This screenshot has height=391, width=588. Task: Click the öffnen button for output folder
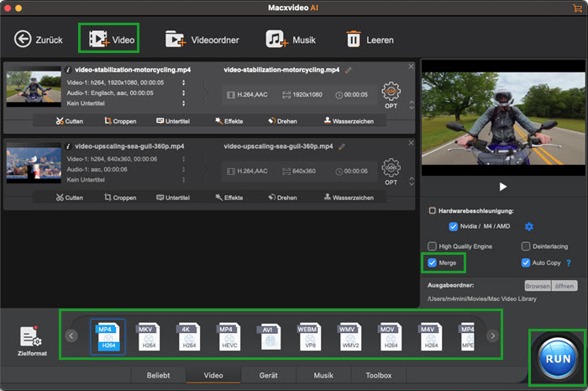click(564, 286)
